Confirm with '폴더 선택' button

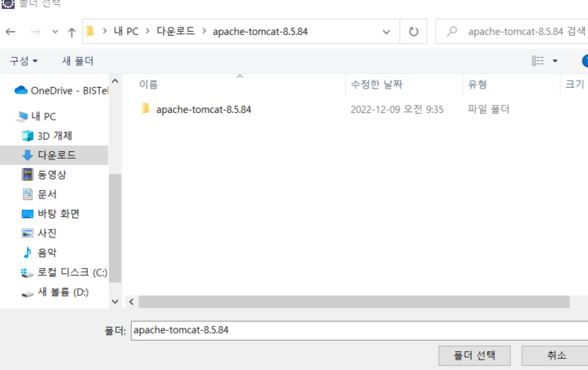pos(474,355)
